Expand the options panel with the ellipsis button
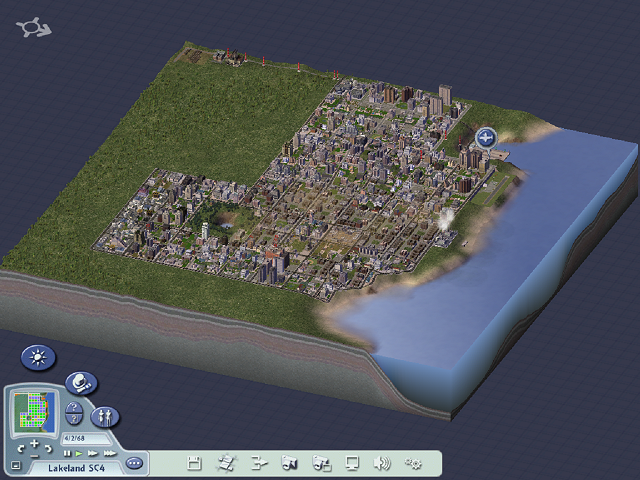The width and height of the screenshot is (640, 480). point(135,463)
